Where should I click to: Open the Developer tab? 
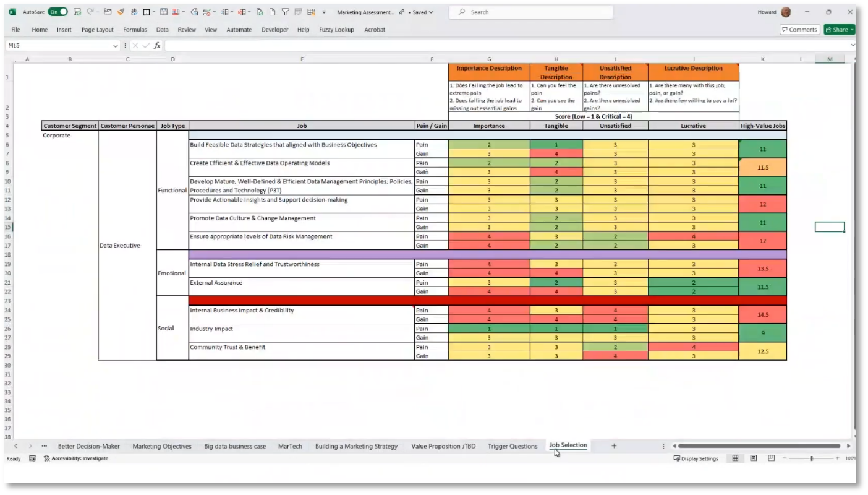[274, 30]
